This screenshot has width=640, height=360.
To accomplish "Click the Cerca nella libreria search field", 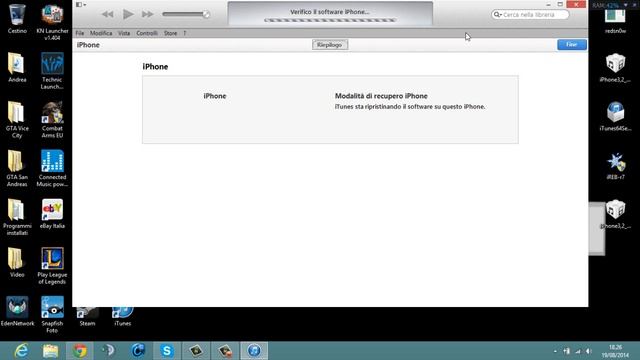I will pyautogui.click(x=530, y=15).
